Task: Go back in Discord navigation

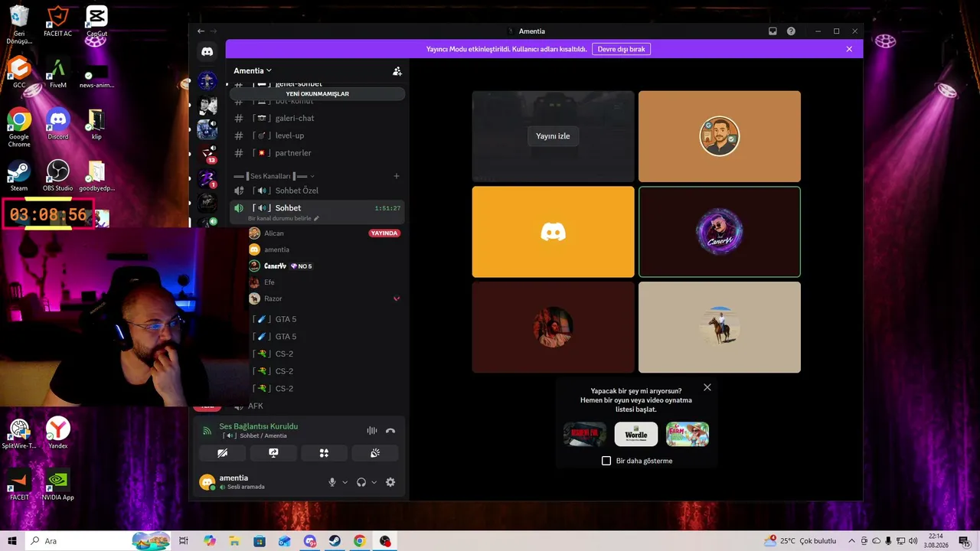Action: click(x=201, y=31)
